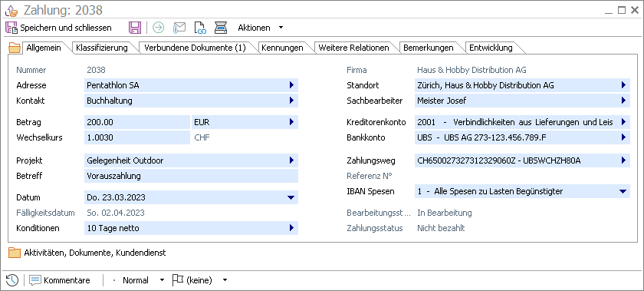Screen dimensions: 644x291
Task: Switch to the Bemerkungen tab
Action: (x=429, y=48)
